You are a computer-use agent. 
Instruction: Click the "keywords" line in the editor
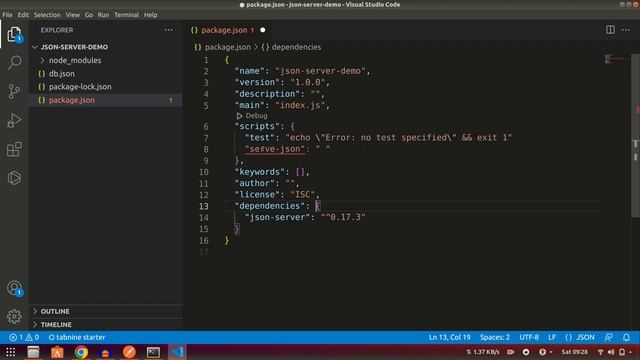272,172
